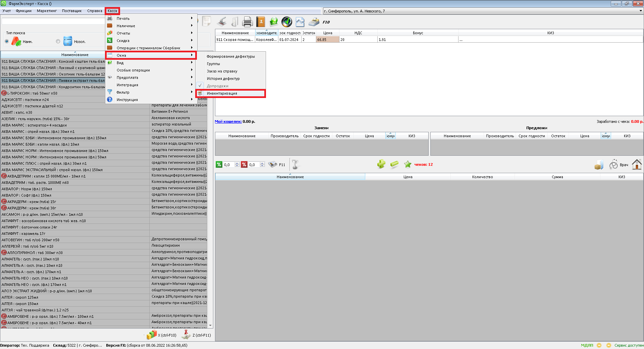Click the house icon near Врач
Screen dimensions: 644x349
[637, 164]
